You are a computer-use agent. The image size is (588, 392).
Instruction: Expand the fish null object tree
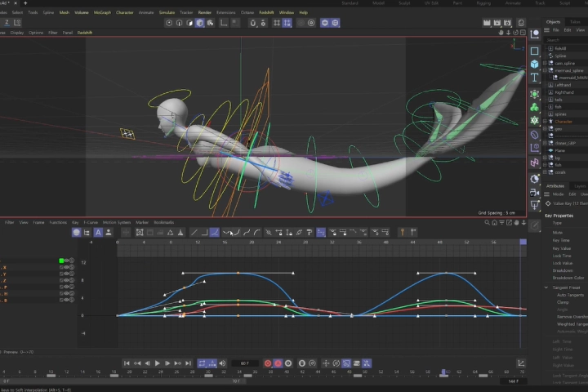546,165
